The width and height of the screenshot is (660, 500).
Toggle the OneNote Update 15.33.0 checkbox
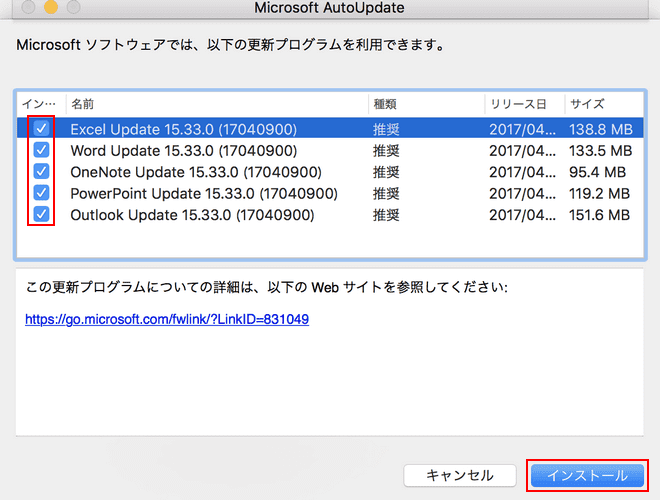coord(41,171)
